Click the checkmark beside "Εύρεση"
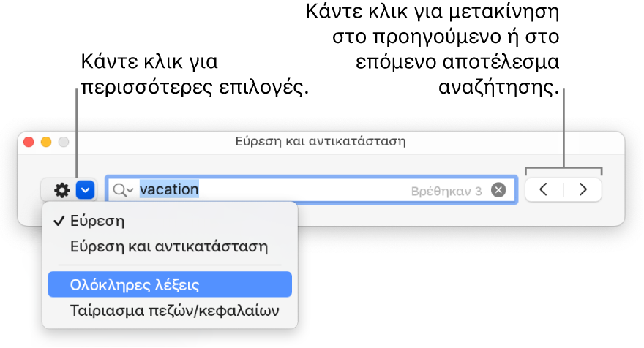The height and width of the screenshot is (348, 644). point(58,220)
